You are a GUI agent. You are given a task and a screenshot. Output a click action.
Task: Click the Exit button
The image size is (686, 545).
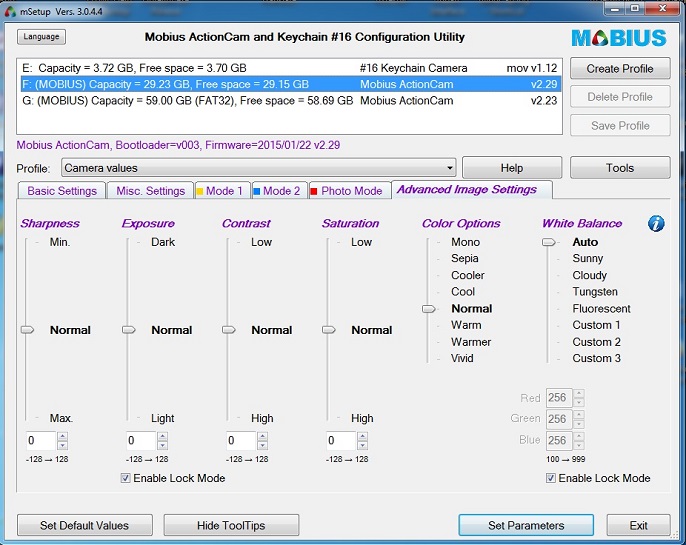coord(638,525)
